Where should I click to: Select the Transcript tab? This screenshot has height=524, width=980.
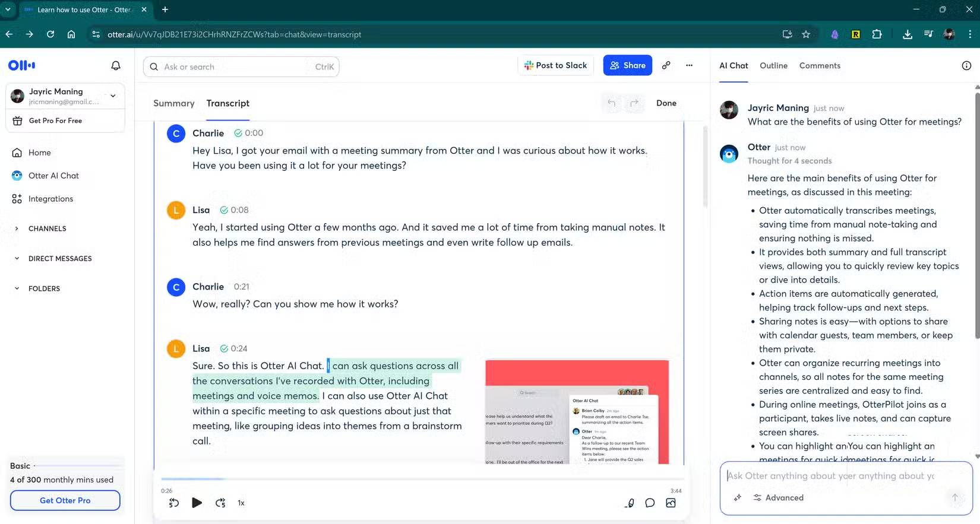228,103
